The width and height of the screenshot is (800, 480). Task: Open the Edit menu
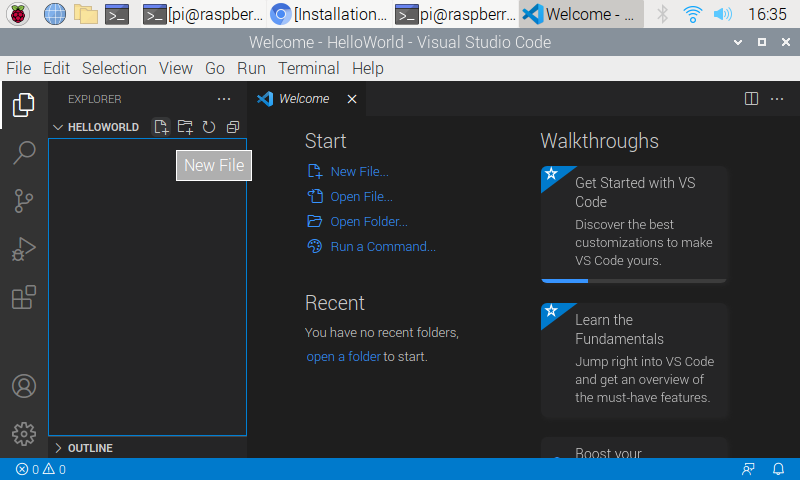(56, 68)
